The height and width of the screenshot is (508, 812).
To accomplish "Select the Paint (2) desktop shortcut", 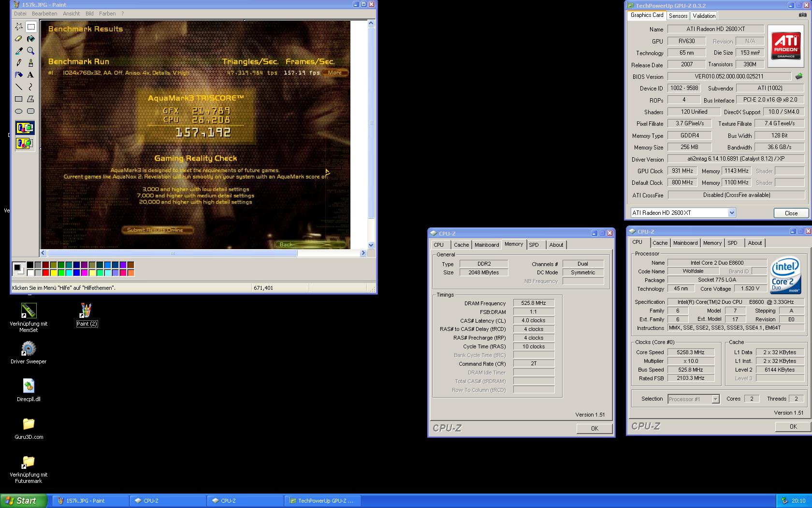I will click(87, 315).
